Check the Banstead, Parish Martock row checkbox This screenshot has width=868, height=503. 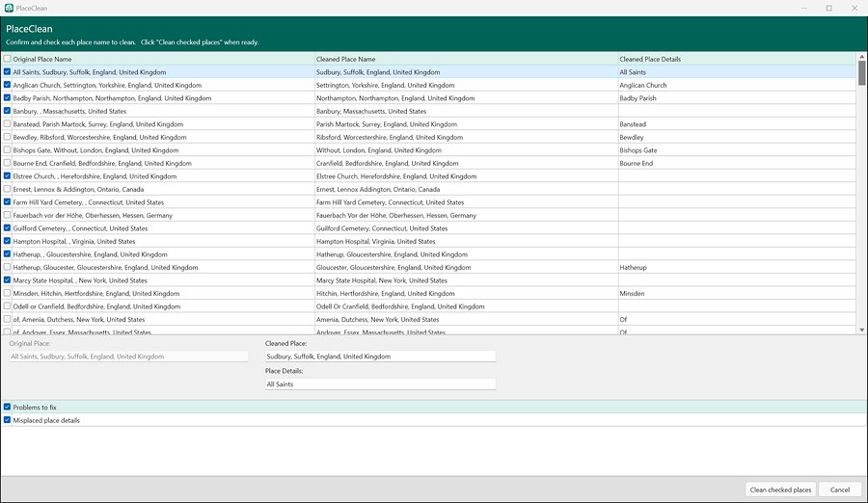[x=7, y=124]
